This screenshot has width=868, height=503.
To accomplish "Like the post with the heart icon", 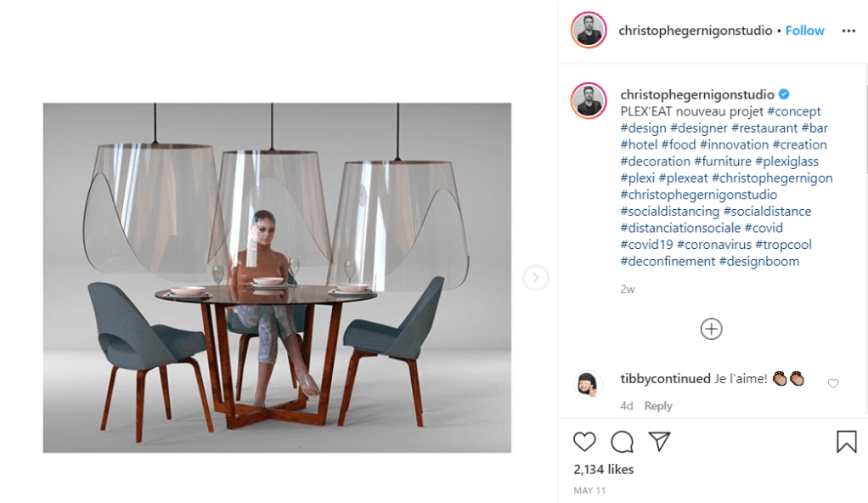I will (584, 442).
